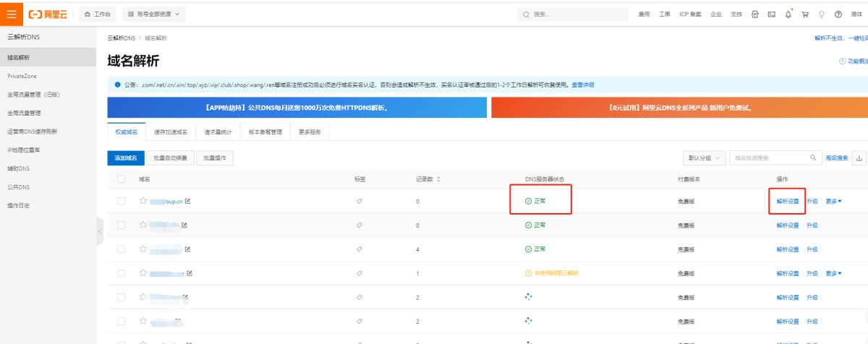Select the checkbox of the second domain row

coord(121,225)
